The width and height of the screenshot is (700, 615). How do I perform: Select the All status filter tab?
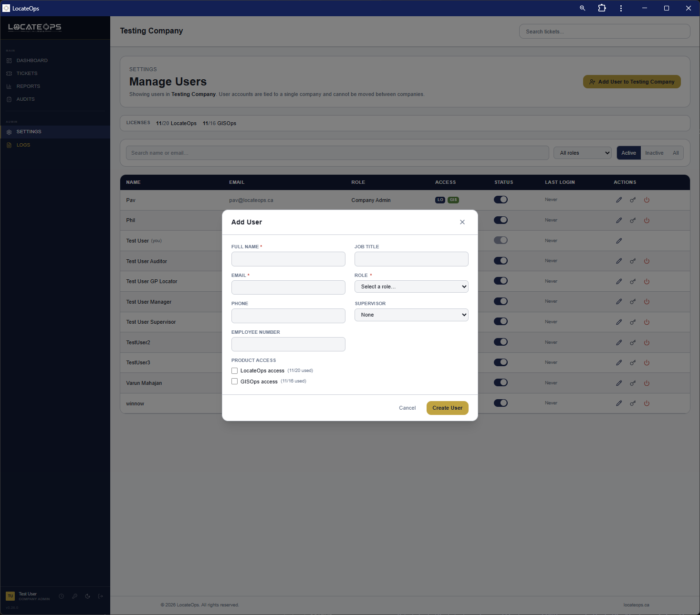pyautogui.click(x=676, y=153)
